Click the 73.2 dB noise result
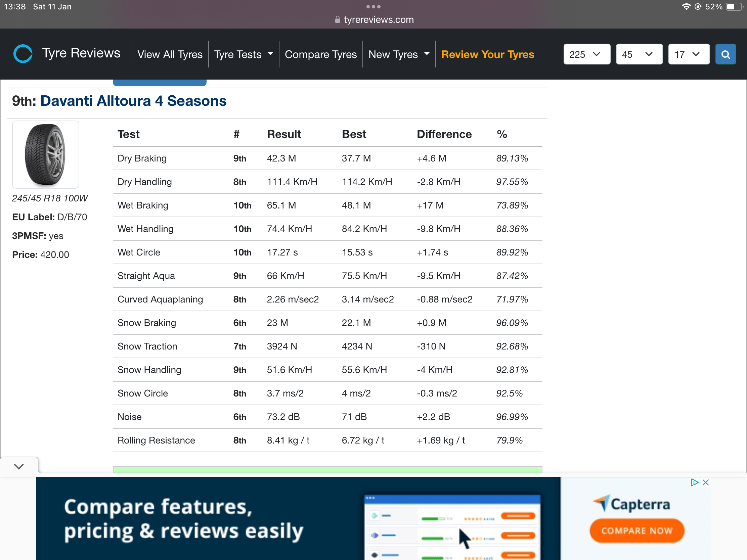The height and width of the screenshot is (560, 747). (283, 417)
